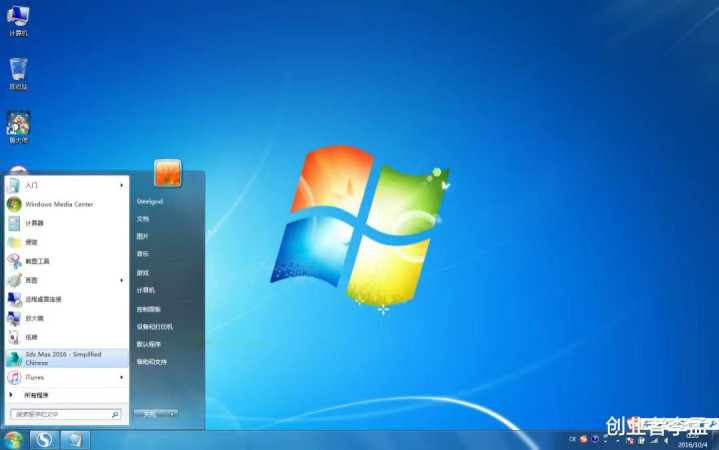This screenshot has height=450, width=719.
Task: Open the Steelgod user folder link
Action: pyautogui.click(x=149, y=201)
